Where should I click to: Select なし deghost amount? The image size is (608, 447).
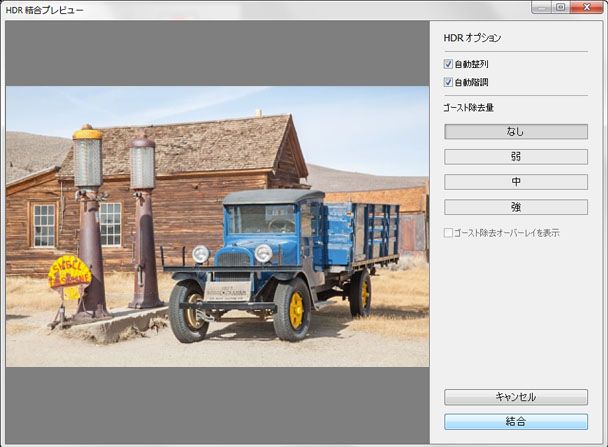(516, 132)
